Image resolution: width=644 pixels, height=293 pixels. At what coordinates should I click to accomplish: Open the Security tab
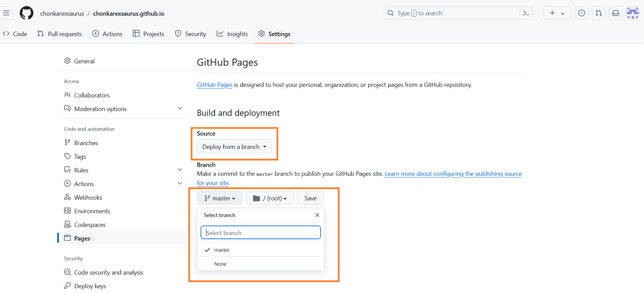point(190,34)
